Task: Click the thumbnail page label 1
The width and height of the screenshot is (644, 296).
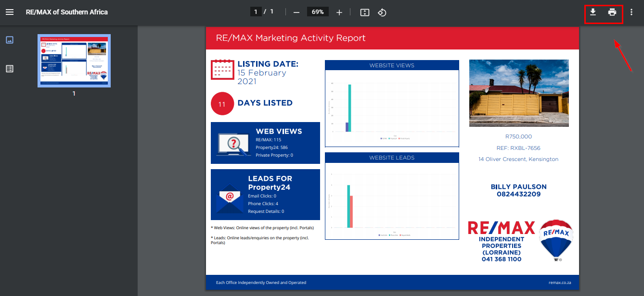Action: tap(74, 94)
